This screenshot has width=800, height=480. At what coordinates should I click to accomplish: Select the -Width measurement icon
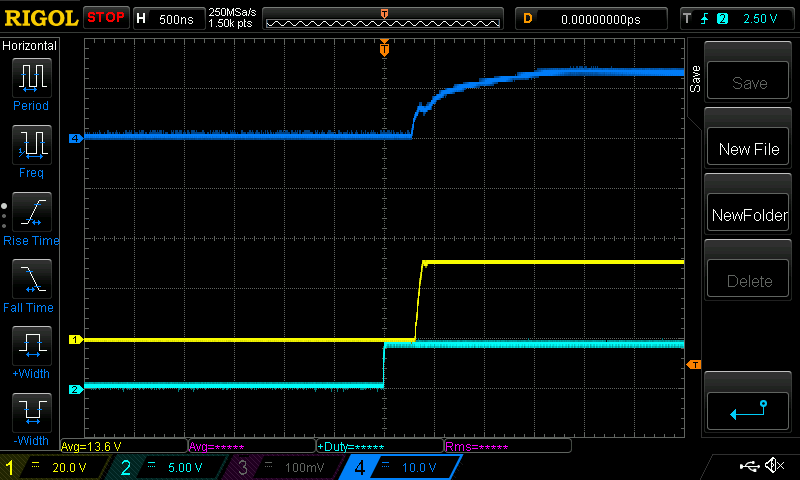(30, 413)
